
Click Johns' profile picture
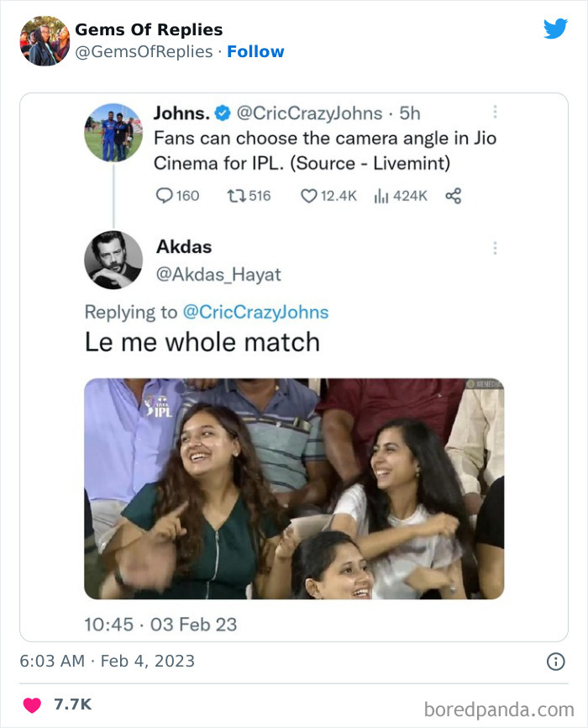click(113, 133)
